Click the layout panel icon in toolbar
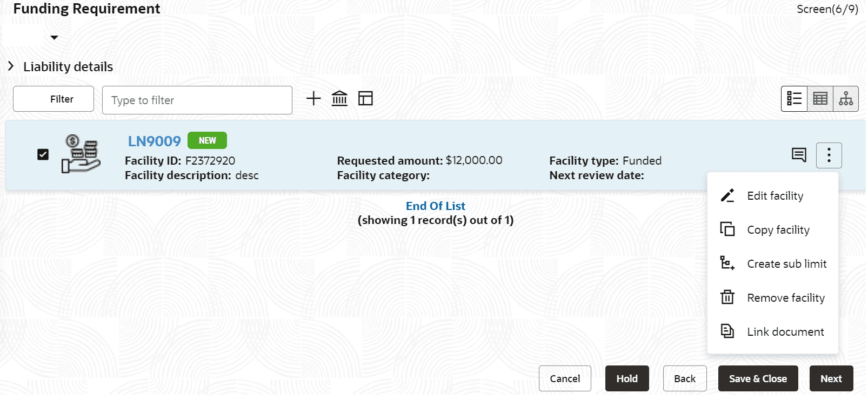The height and width of the screenshot is (400, 868). 366,99
